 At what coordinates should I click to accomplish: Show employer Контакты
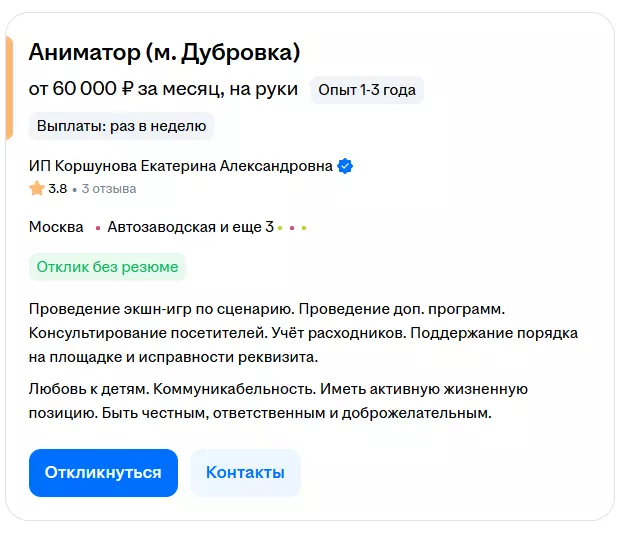pos(245,473)
